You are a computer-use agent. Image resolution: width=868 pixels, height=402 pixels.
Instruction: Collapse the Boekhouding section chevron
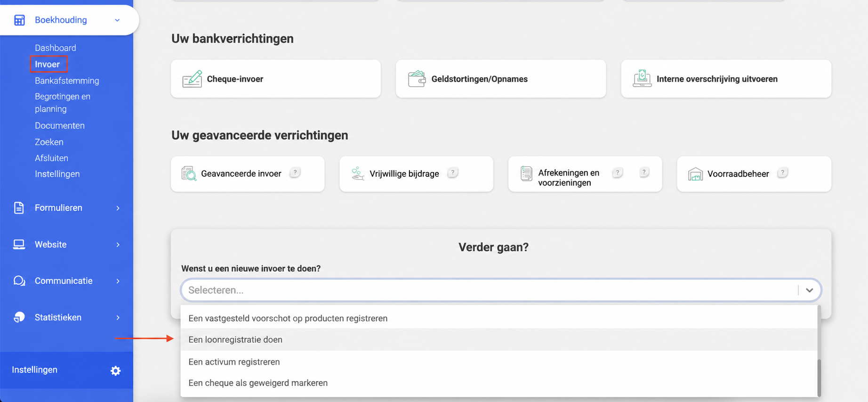[117, 20]
